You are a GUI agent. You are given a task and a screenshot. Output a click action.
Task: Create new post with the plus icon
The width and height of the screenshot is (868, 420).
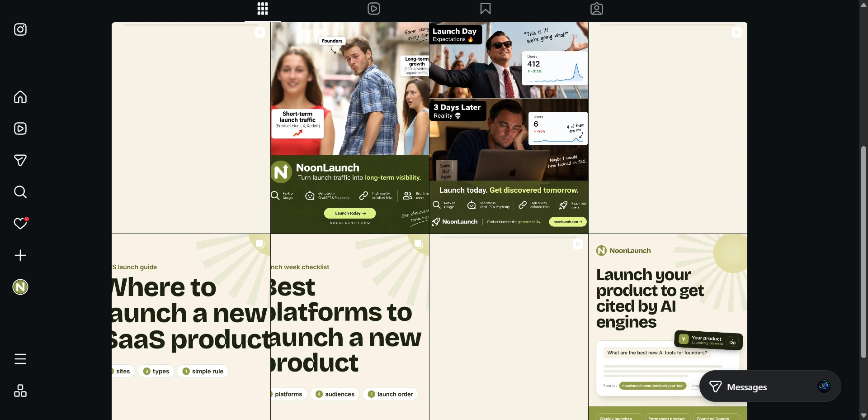point(20,255)
